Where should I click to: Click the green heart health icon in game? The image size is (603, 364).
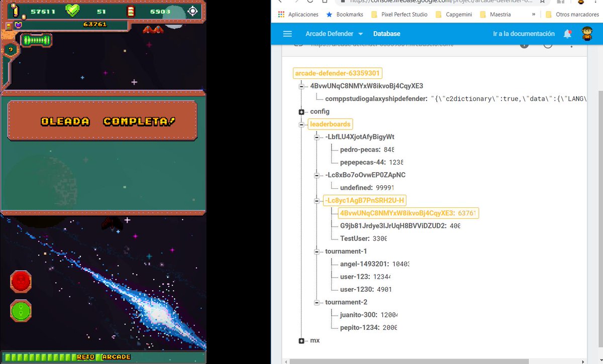tap(73, 11)
